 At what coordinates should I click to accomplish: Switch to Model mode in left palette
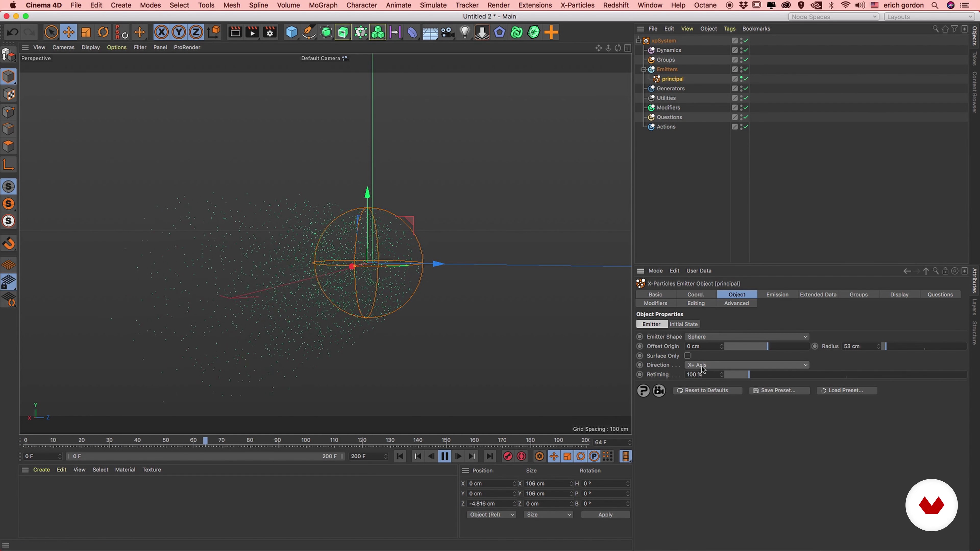click(8, 77)
